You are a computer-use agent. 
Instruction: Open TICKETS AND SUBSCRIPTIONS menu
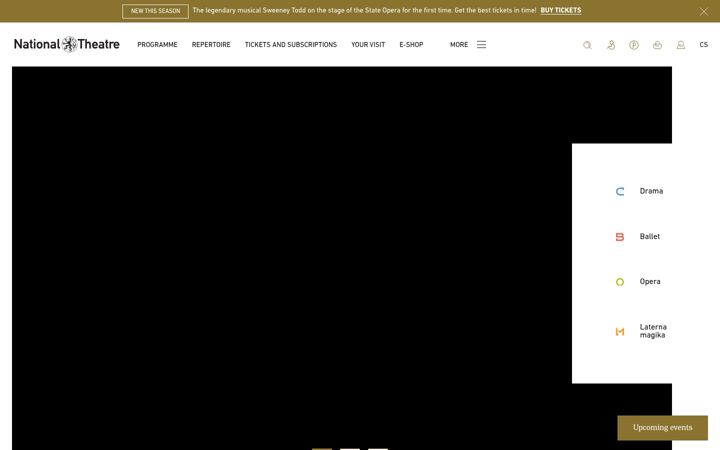point(291,45)
